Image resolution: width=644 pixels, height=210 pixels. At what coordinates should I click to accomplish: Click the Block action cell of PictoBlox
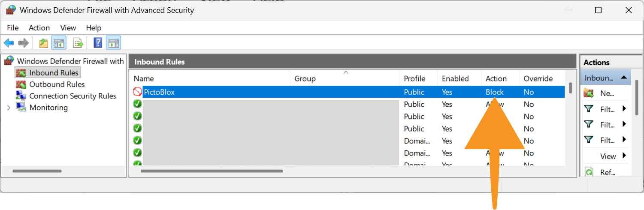click(495, 92)
